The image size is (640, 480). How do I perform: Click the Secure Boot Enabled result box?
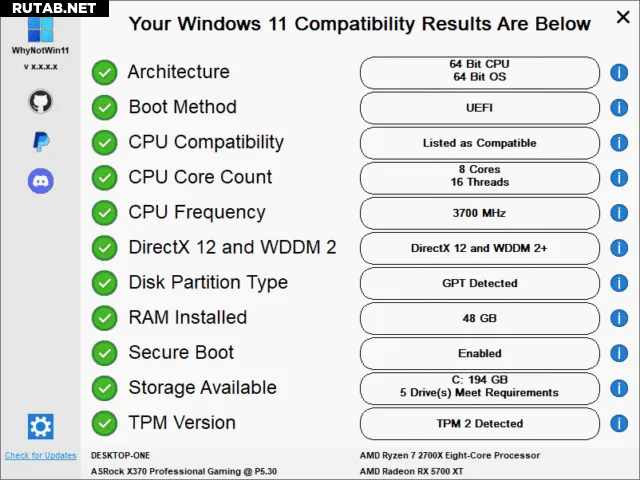[480, 353]
